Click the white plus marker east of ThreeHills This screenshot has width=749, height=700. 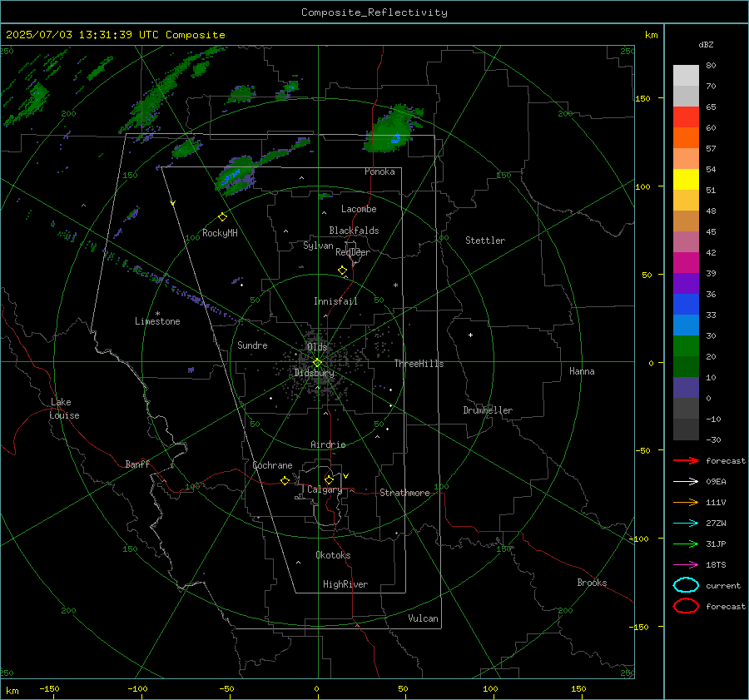pyautogui.click(x=470, y=335)
